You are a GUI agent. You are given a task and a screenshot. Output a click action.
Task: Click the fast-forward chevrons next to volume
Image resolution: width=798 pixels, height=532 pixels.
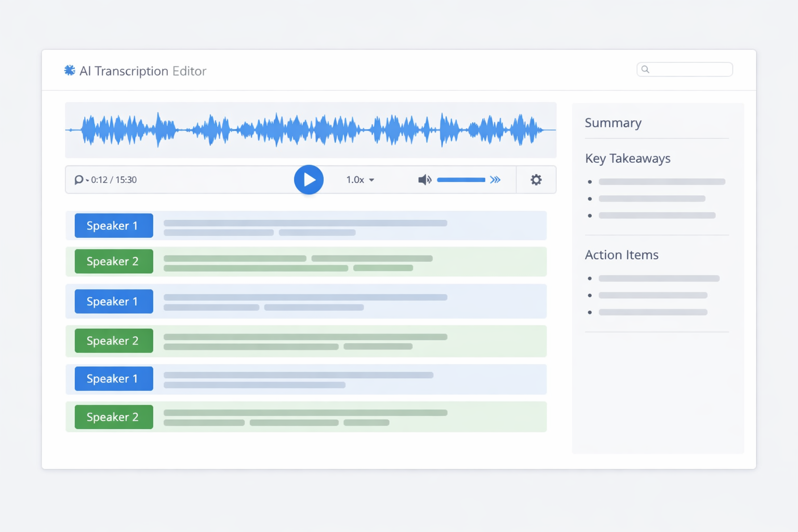[496, 179]
